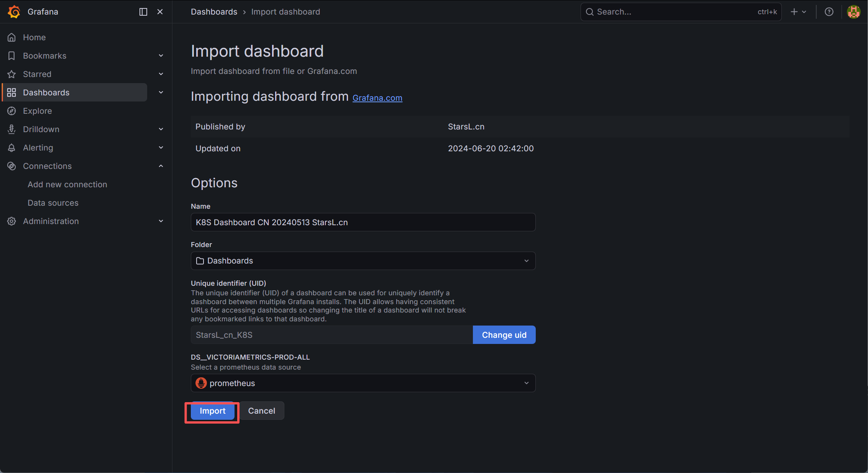Select Add new connection
The image size is (868, 473).
click(67, 185)
